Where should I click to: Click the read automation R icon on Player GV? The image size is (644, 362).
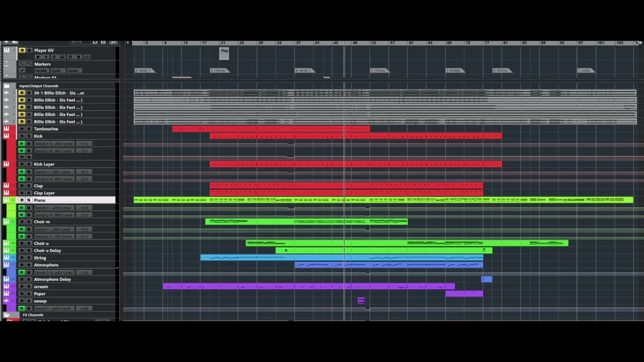(x=70, y=57)
